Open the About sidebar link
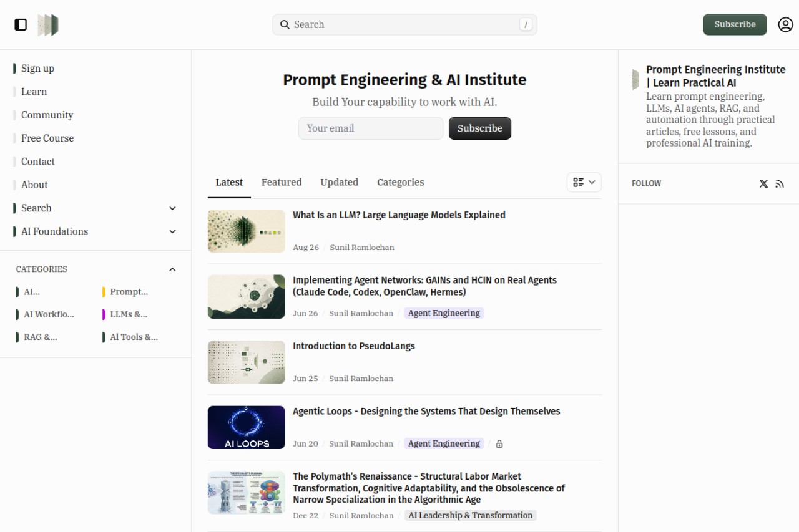 (34, 185)
